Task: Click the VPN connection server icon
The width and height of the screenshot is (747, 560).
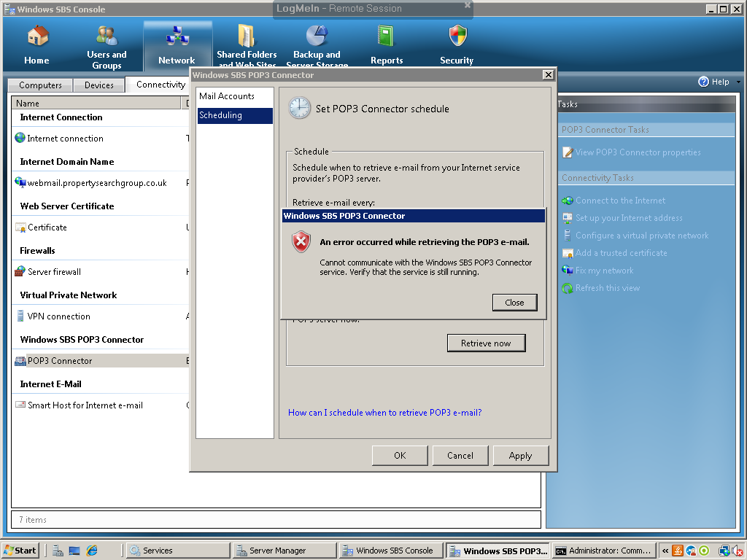Action: tap(20, 316)
